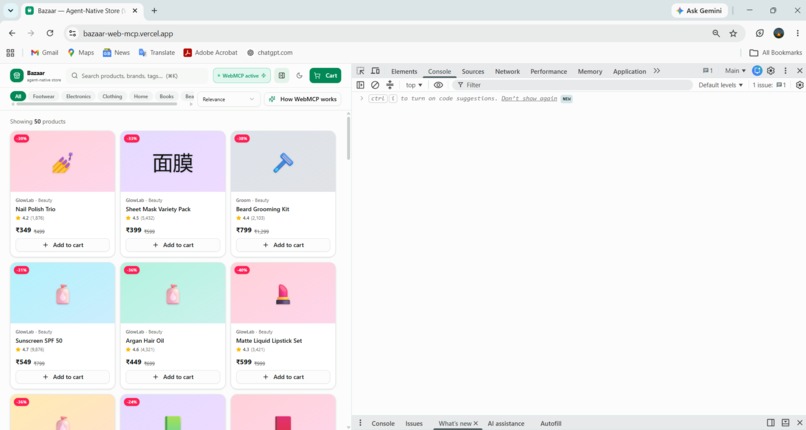Toggle dark mode moon icon

coord(300,76)
